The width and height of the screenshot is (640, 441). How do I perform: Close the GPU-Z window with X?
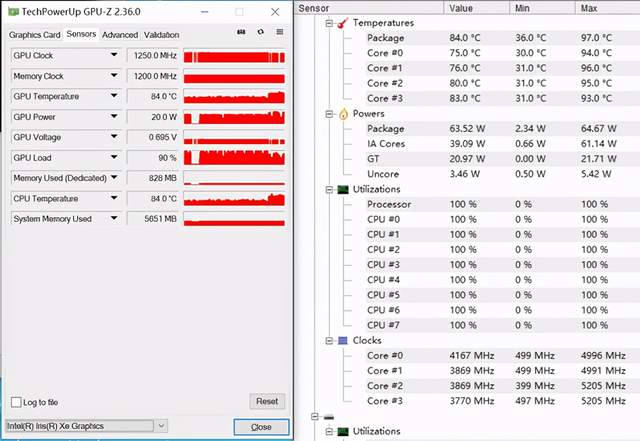pos(275,12)
